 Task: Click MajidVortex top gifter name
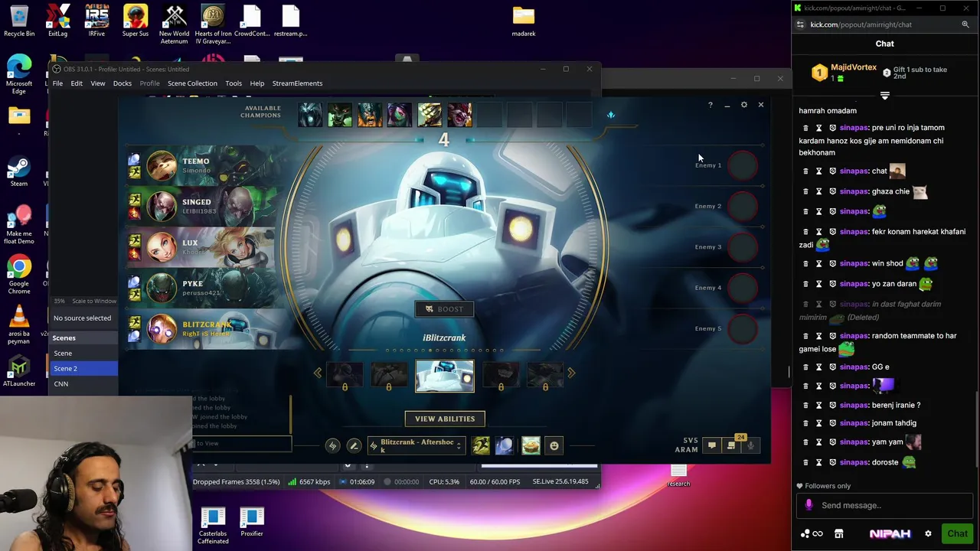tap(854, 67)
